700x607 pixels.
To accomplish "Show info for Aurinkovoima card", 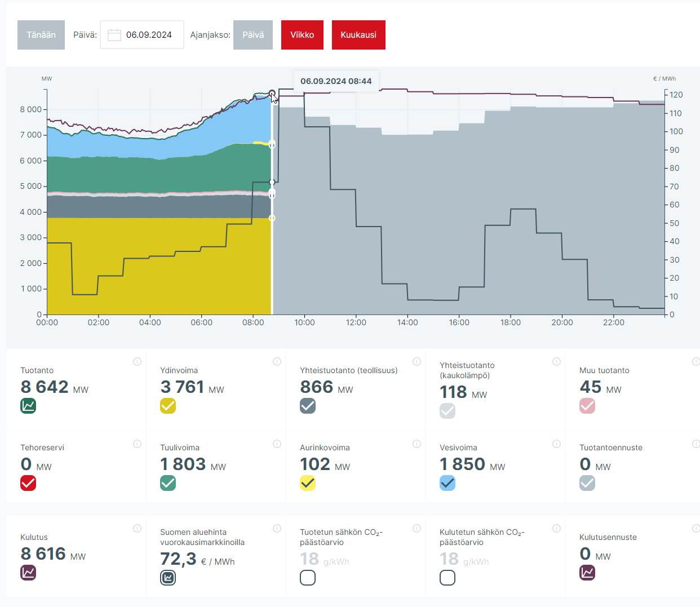I will (x=417, y=444).
